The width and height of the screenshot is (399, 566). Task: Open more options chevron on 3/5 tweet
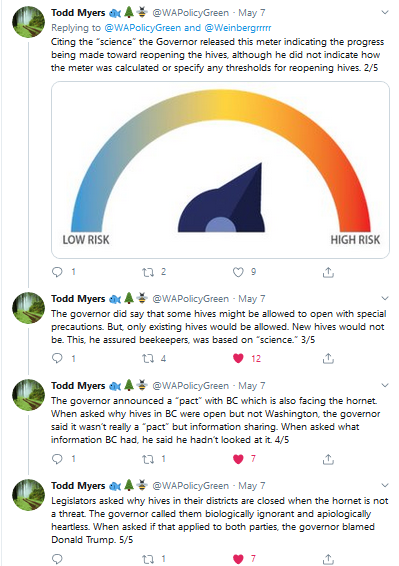click(385, 298)
